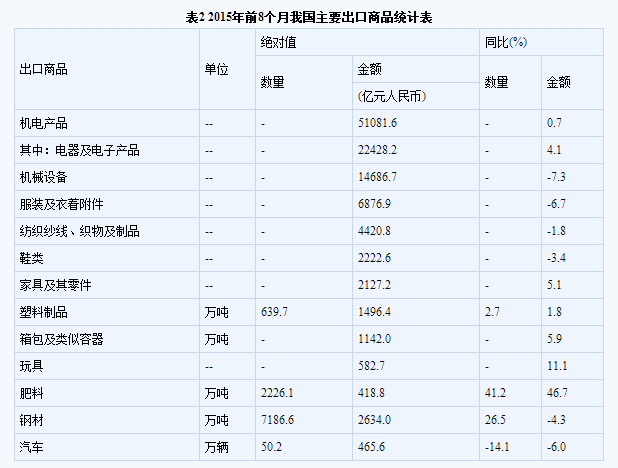Click the 箱包及类似容器 row label

pos(62,339)
